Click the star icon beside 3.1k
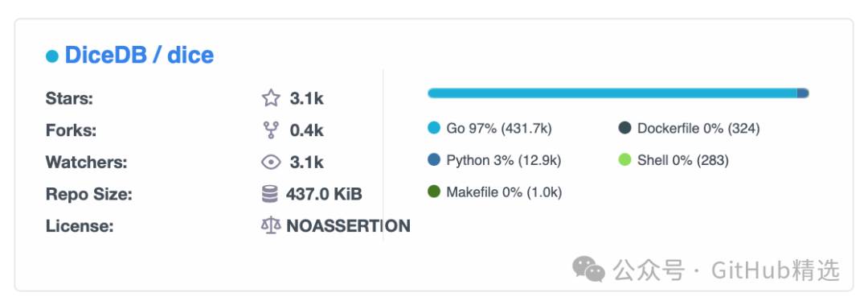This screenshot has height=305, width=868. (x=271, y=99)
